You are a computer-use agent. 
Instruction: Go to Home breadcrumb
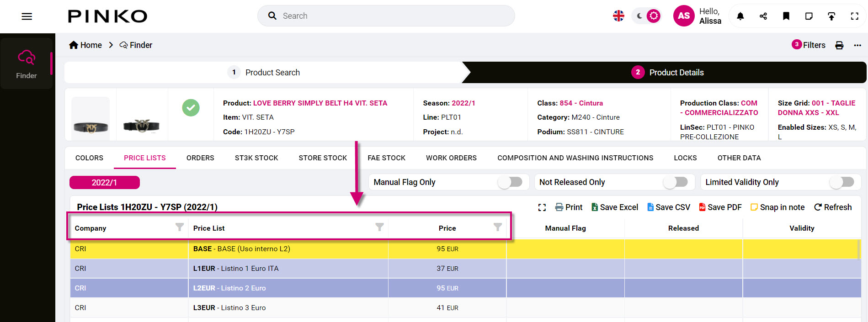[85, 45]
